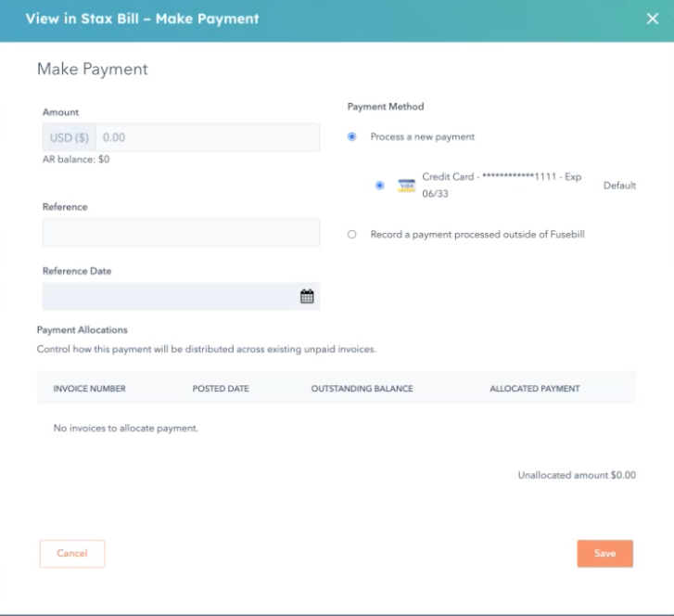Click the OUTSTANDING BALANCE column header

click(x=362, y=389)
